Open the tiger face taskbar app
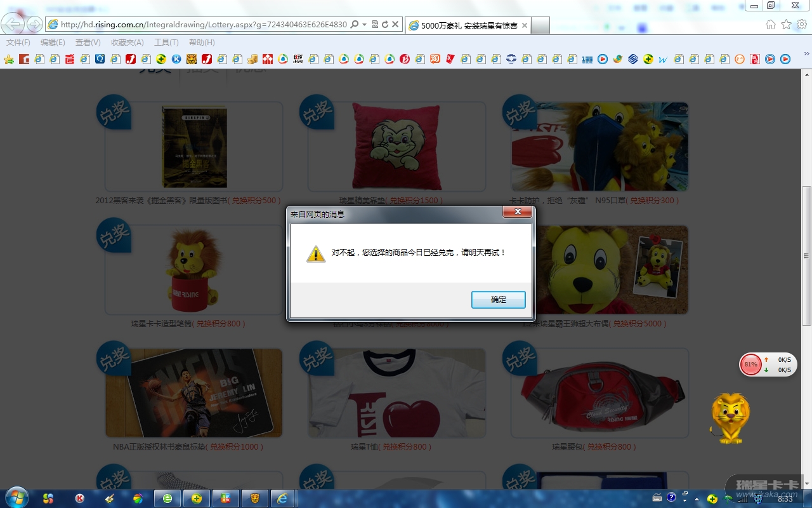 [x=254, y=498]
